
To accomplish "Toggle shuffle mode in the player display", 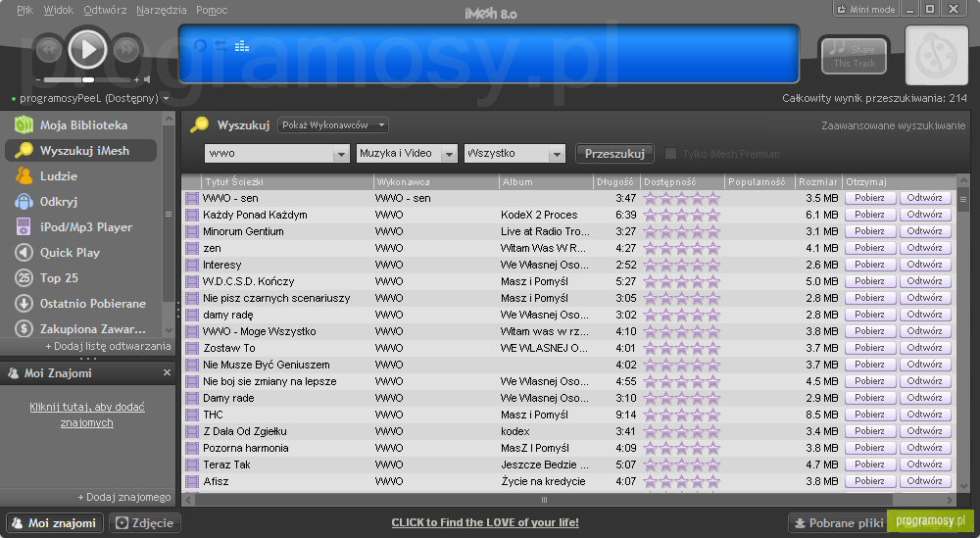I will pos(221,46).
